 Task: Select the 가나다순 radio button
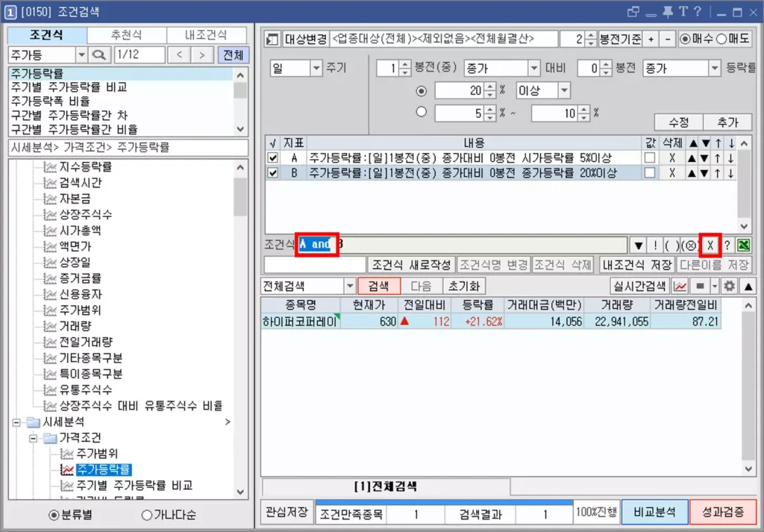(x=147, y=515)
